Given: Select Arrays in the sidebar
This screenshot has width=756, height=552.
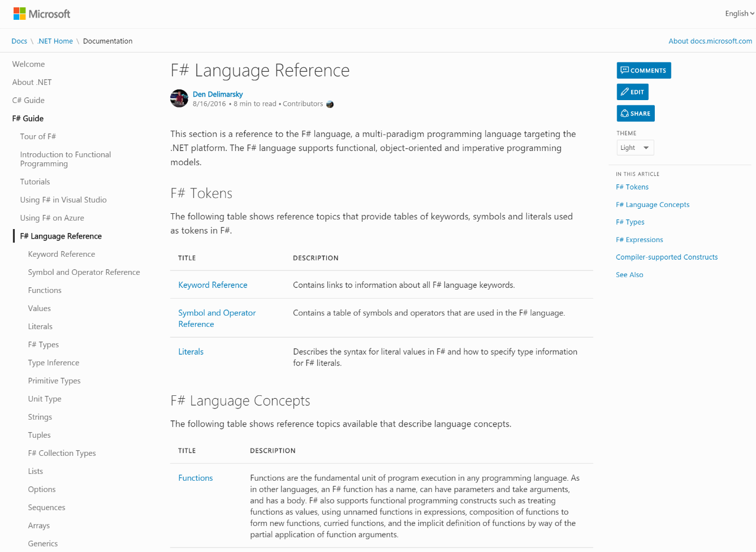Looking at the screenshot, I should pos(39,526).
